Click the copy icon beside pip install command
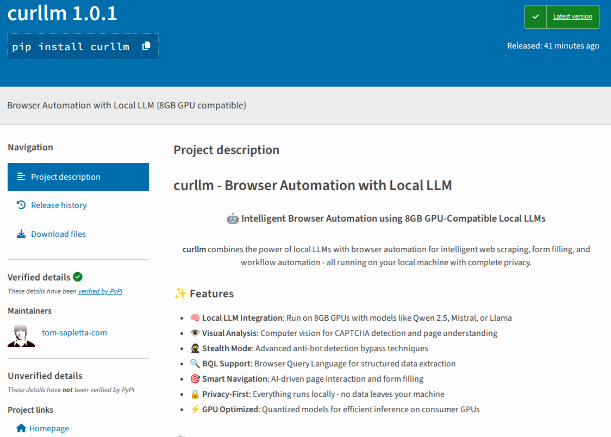 click(x=146, y=46)
